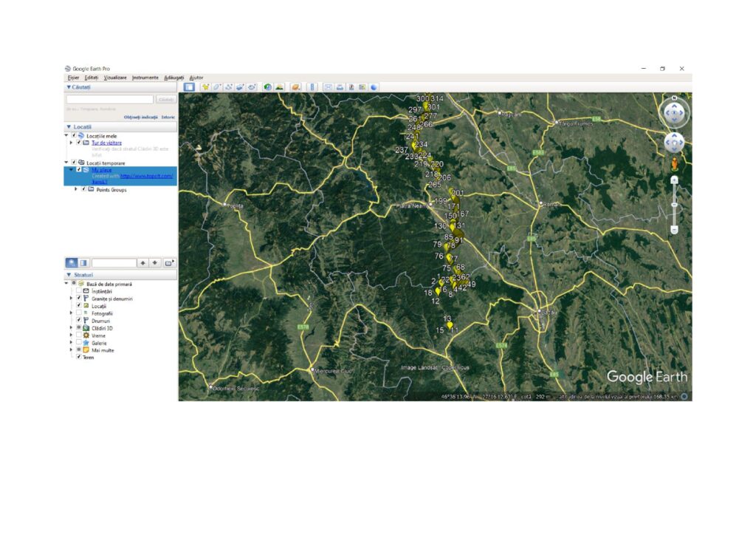Uncheck the Drumuri layer checkbox
This screenshot has height=535, width=756.
coord(79,321)
